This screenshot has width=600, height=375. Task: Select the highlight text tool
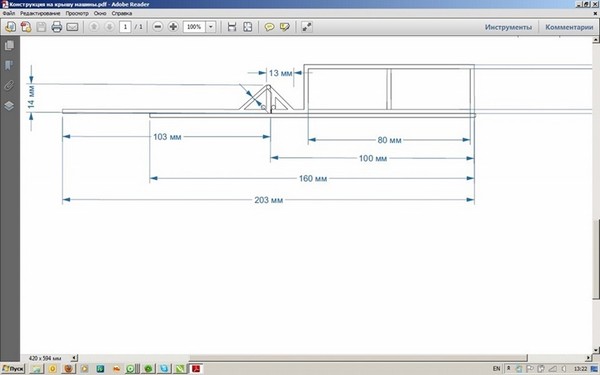[285, 27]
